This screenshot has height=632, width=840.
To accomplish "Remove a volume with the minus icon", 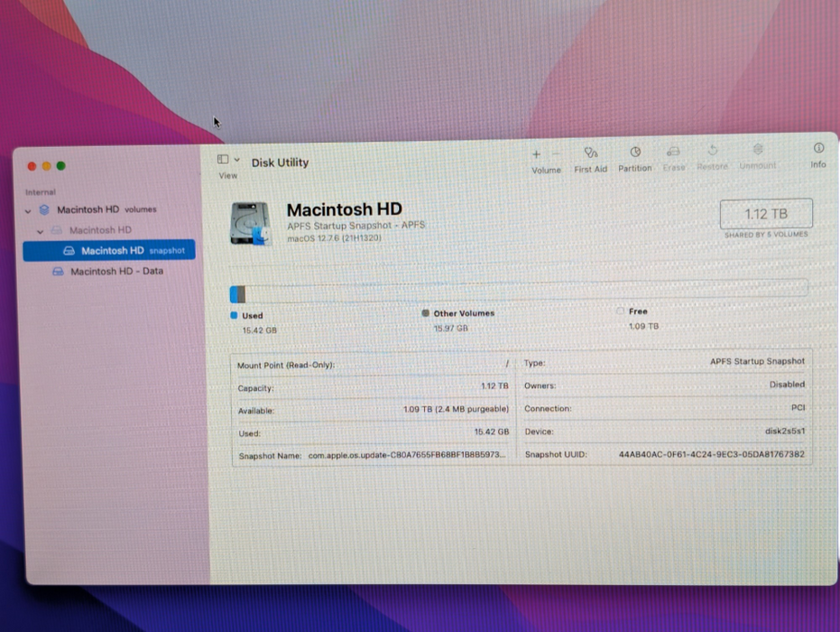I will tap(556, 154).
